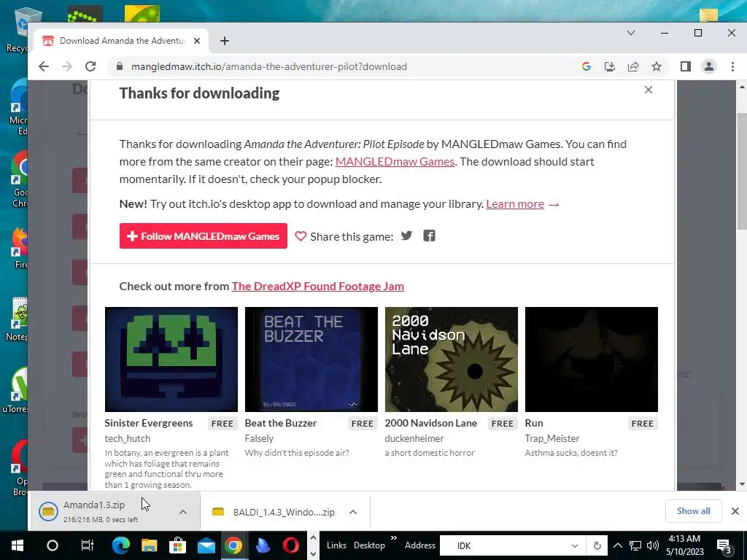747x560 pixels.
Task: Close the Thanks for downloading dialog
Action: [x=649, y=90]
